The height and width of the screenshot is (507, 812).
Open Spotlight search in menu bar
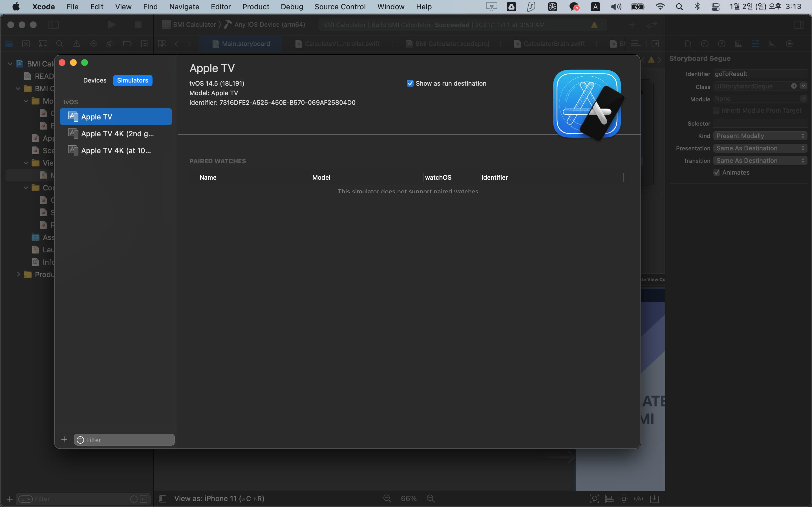(679, 7)
